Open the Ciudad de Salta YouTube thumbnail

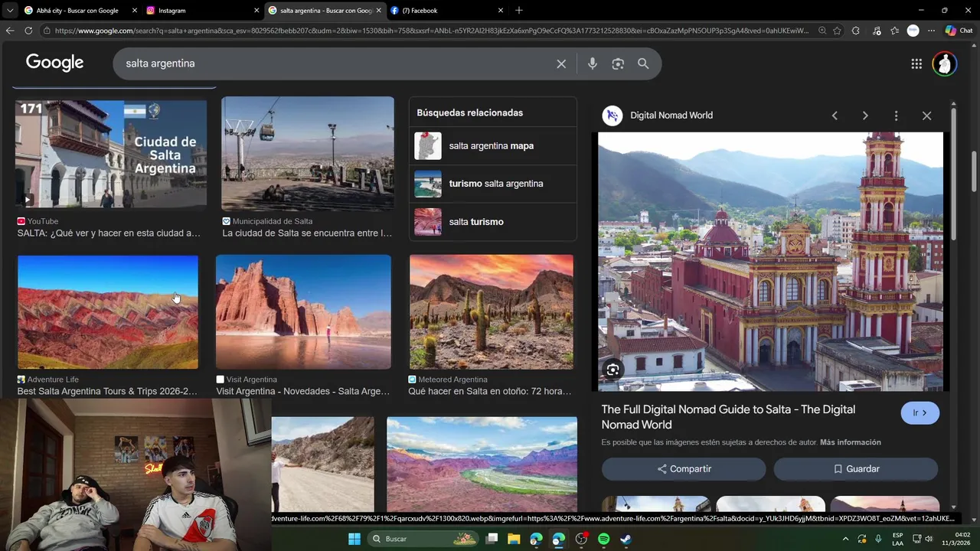pyautogui.click(x=112, y=154)
